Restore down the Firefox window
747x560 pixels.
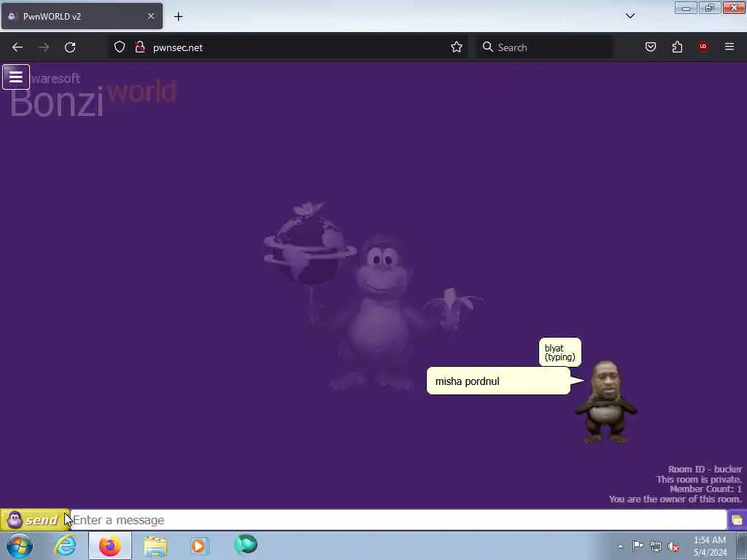click(709, 8)
